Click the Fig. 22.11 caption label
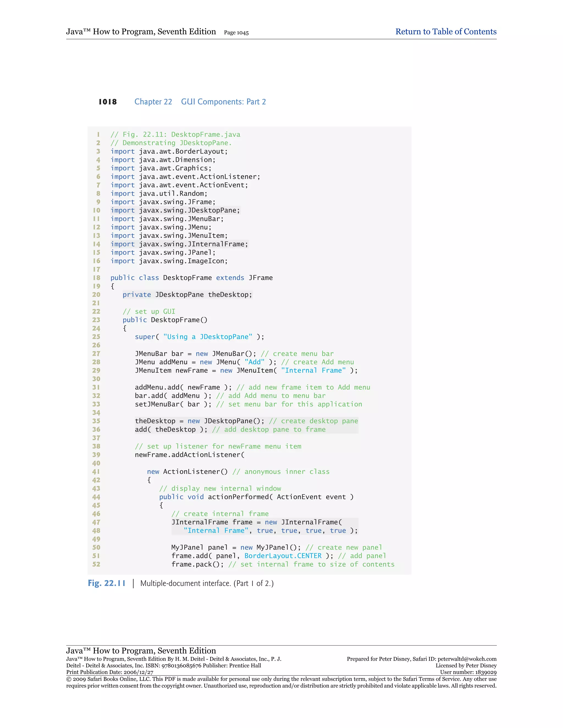Image resolution: width=563 pixels, height=728 pixels. click(106, 583)
